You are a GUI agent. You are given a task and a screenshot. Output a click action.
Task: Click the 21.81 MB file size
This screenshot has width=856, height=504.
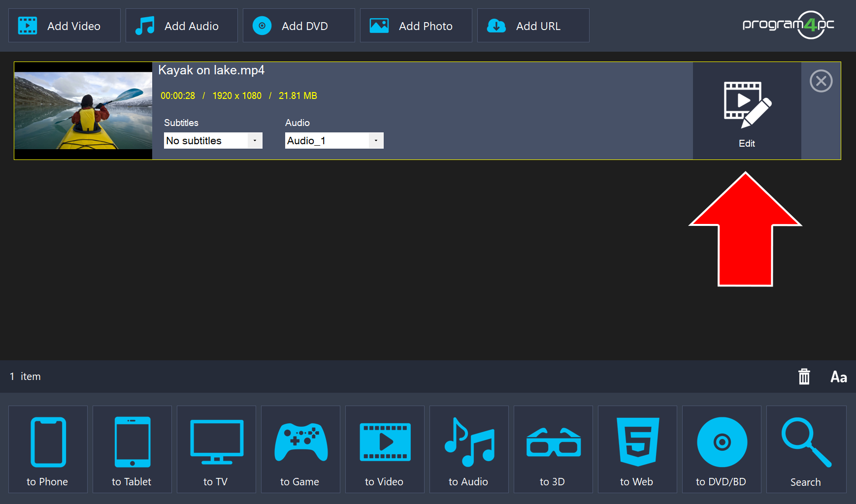(298, 96)
